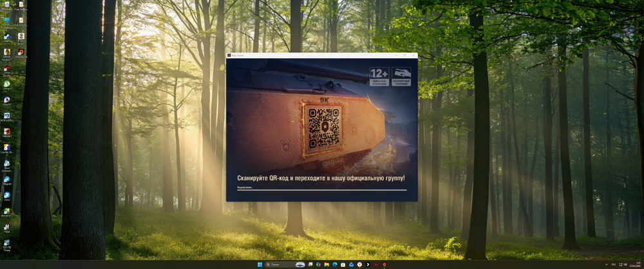This screenshot has height=269, width=644.
Task: Open Microsoft Edge from the taskbar
Action: tap(335, 264)
